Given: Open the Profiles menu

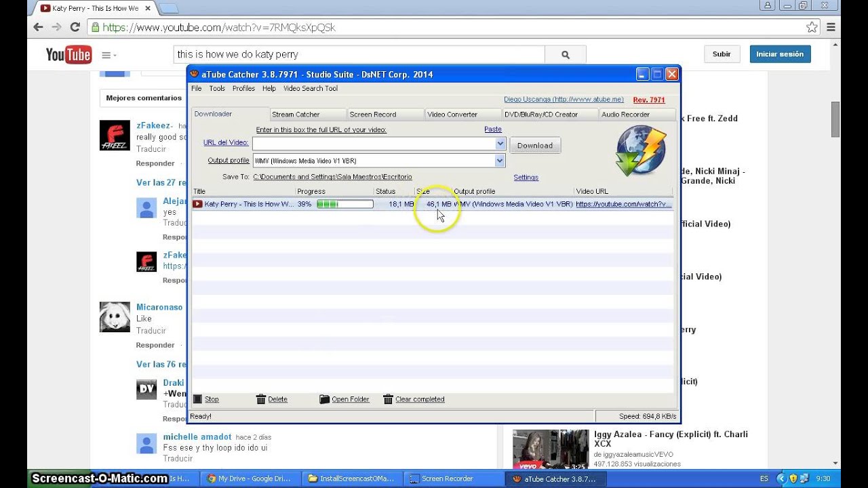Looking at the screenshot, I should coord(243,88).
